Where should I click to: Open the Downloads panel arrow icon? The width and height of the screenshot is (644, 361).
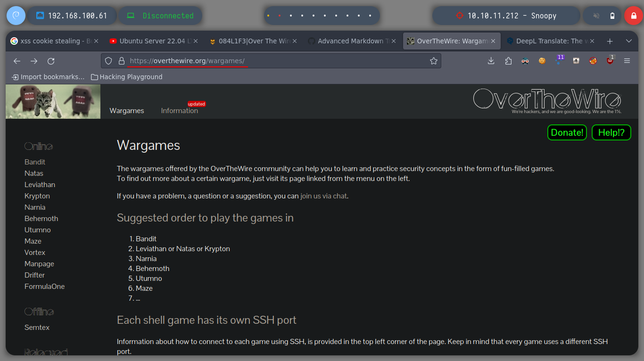tap(491, 61)
